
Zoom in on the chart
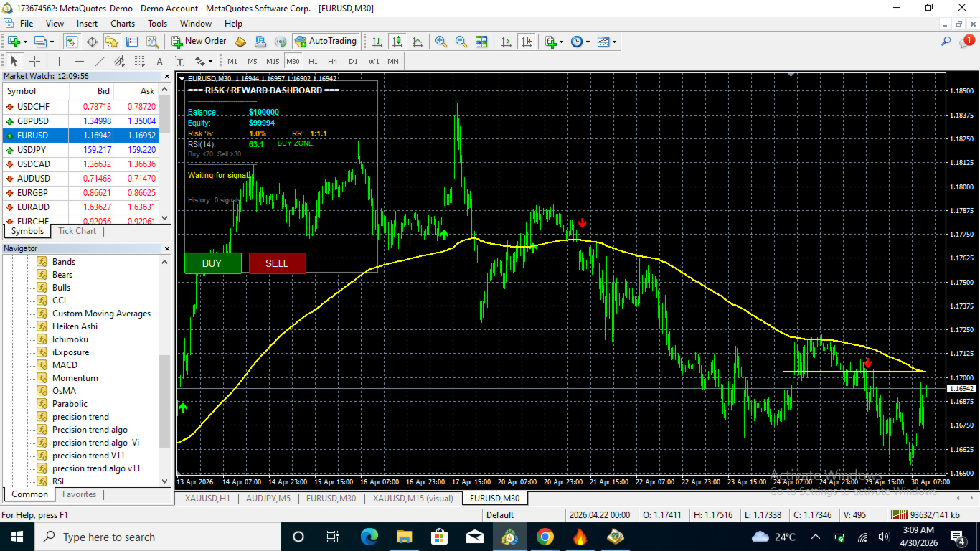point(441,42)
